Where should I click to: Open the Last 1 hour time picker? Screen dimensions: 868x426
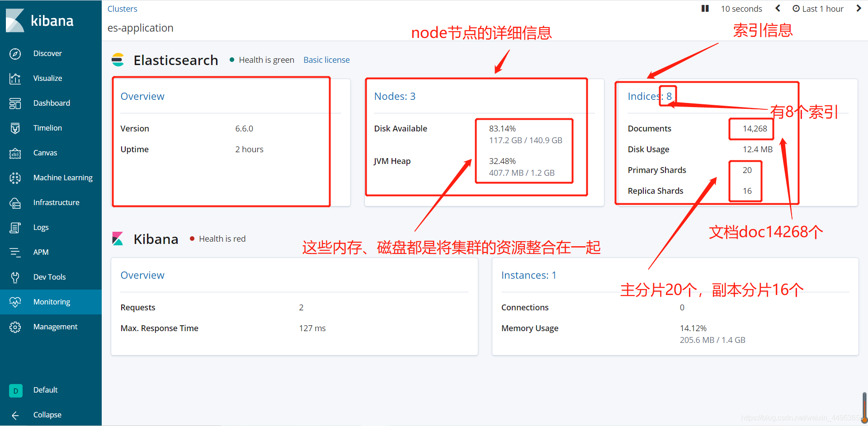point(818,9)
